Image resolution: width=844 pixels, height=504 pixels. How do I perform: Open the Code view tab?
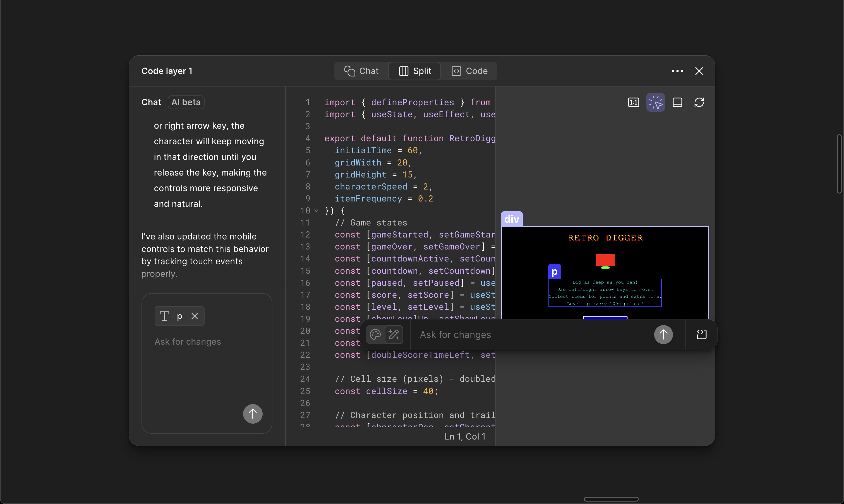(x=469, y=71)
